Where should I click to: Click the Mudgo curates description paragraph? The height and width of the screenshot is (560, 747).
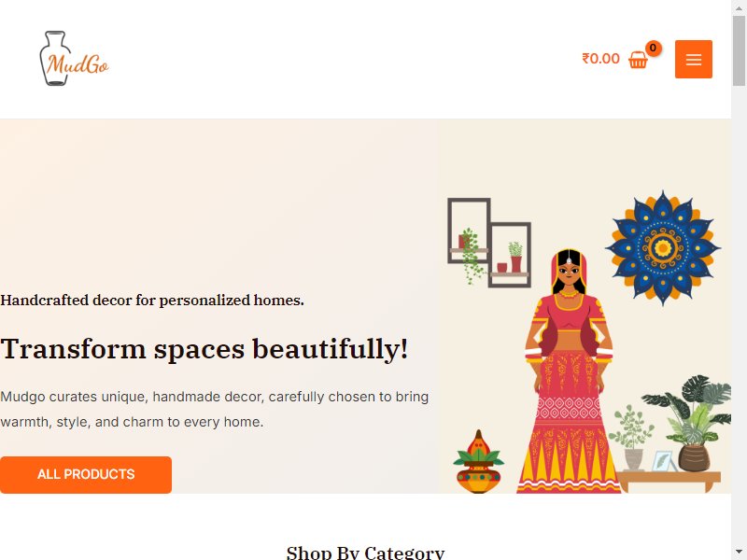(x=215, y=409)
